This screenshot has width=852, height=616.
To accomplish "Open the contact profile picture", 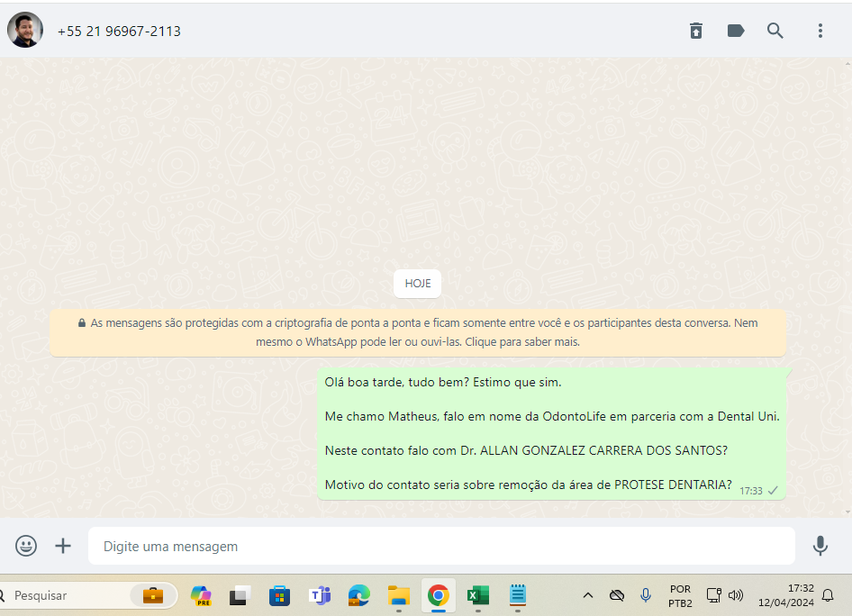I will click(25, 30).
